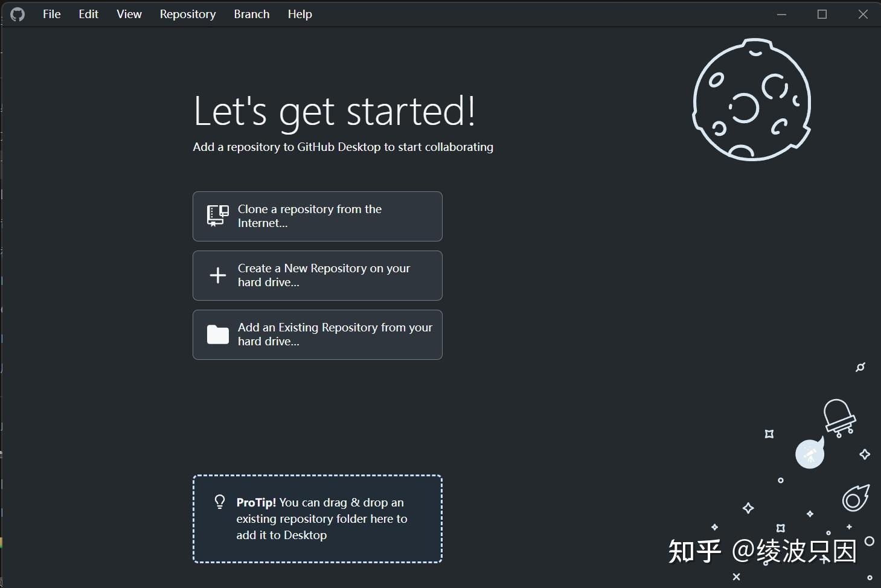Open the Repository menu
The height and width of the screenshot is (588, 881).
187,14
